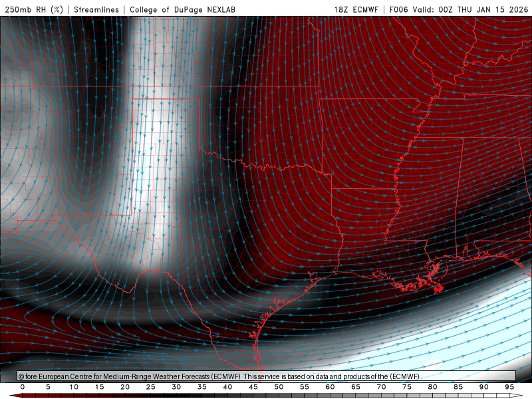The width and height of the screenshot is (532, 399).
Task: Click the '25' colorbar tick label
Action: pyautogui.click(x=151, y=387)
